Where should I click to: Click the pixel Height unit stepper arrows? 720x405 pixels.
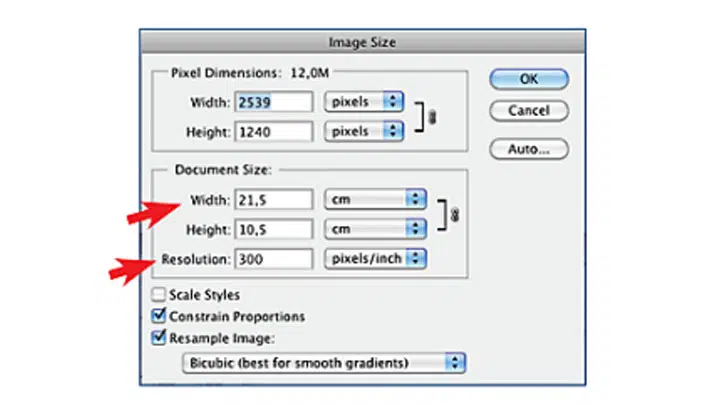pyautogui.click(x=393, y=131)
